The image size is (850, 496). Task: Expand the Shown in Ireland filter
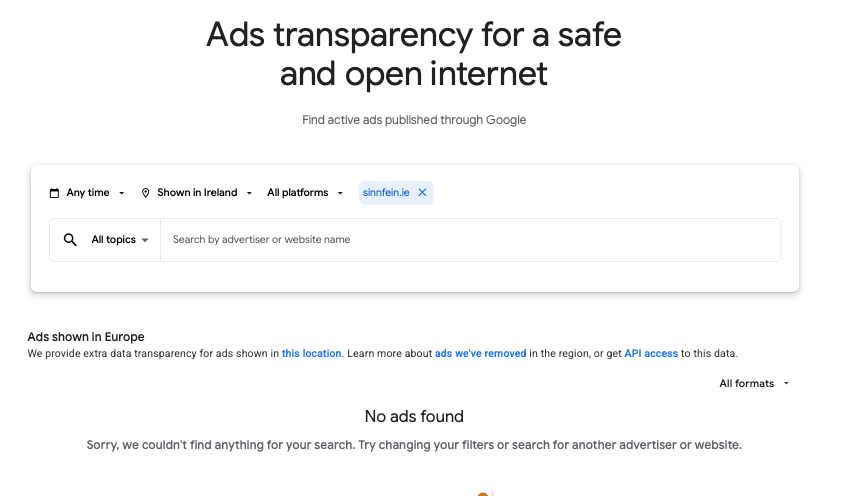[197, 193]
